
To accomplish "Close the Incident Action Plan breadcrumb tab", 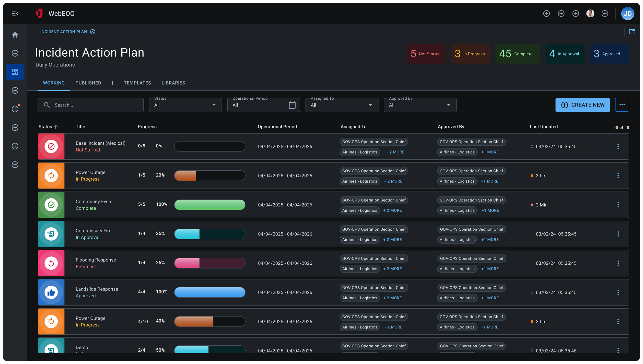I will coord(93,32).
